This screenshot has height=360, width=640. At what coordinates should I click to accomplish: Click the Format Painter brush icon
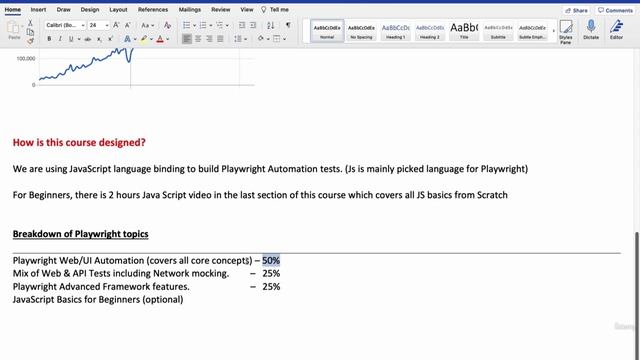click(x=30, y=40)
